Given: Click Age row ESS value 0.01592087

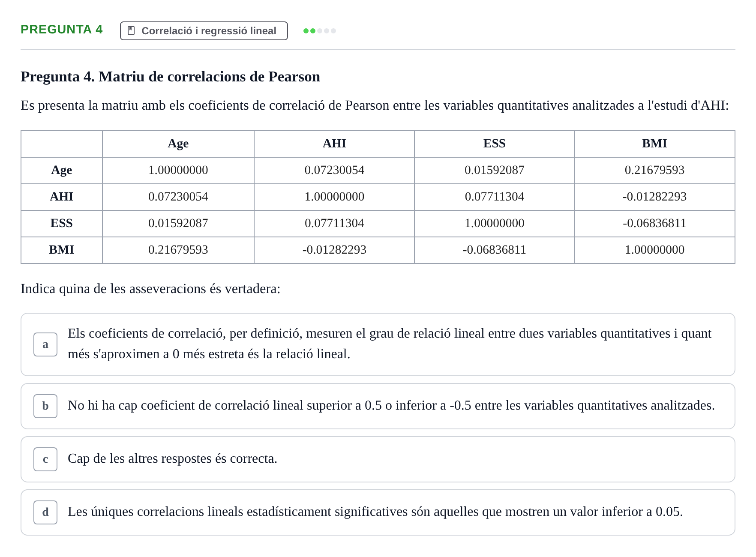Looking at the screenshot, I should pyautogui.click(x=495, y=171).
